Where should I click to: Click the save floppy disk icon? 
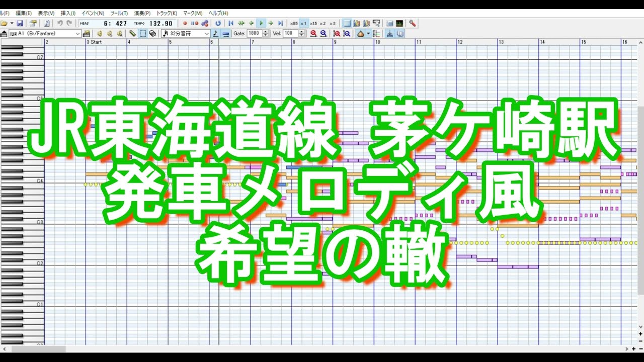tap(20, 23)
